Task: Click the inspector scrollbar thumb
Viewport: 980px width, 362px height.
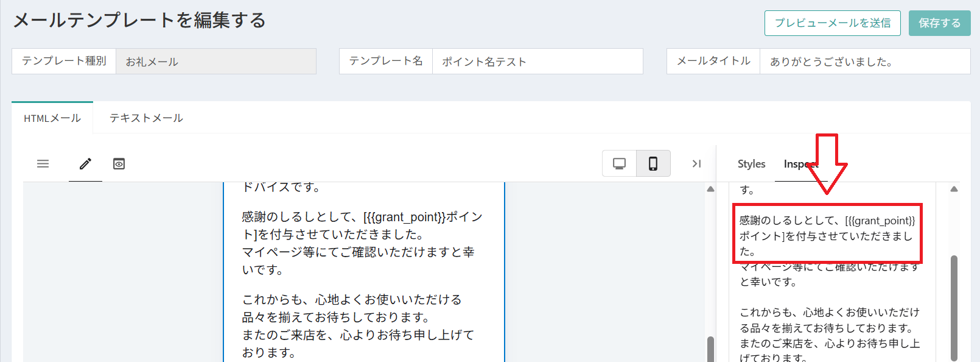Action: [x=954, y=308]
